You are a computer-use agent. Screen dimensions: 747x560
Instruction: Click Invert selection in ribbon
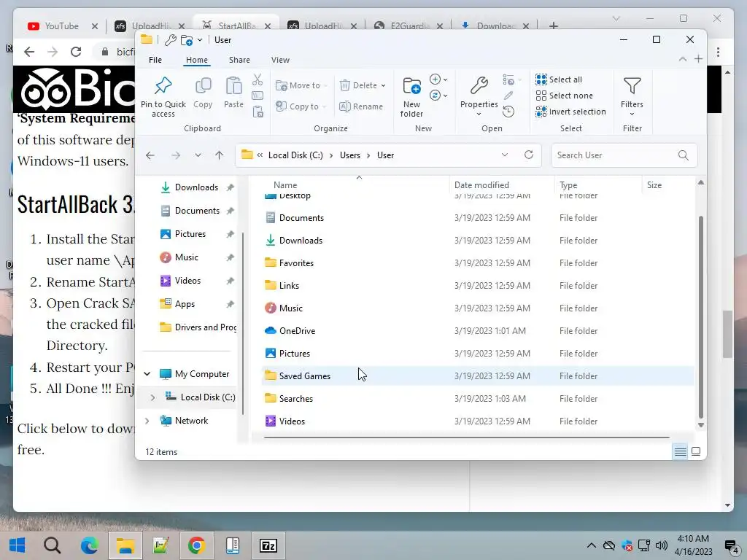click(570, 112)
